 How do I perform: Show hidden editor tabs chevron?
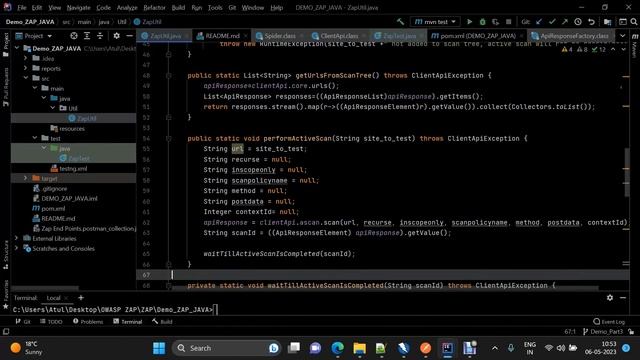622,36
